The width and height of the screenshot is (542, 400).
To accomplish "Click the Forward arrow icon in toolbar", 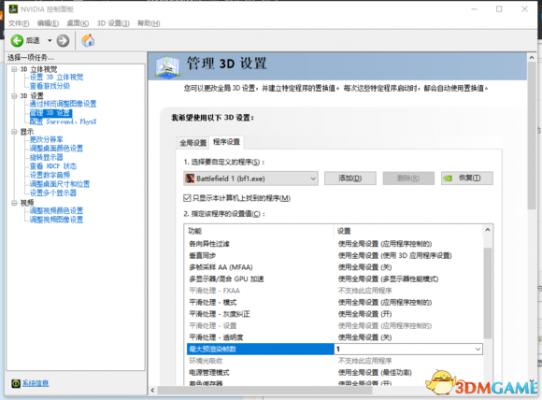I will point(63,41).
